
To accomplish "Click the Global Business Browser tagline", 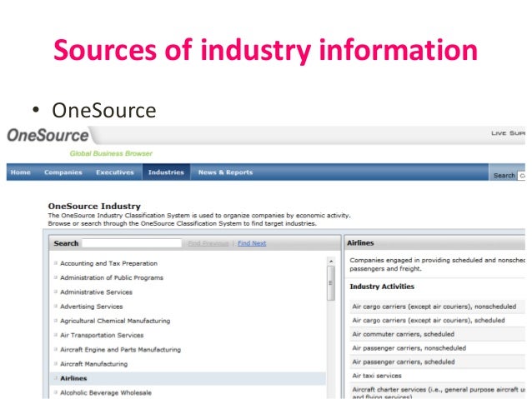I will pyautogui.click(x=111, y=153).
